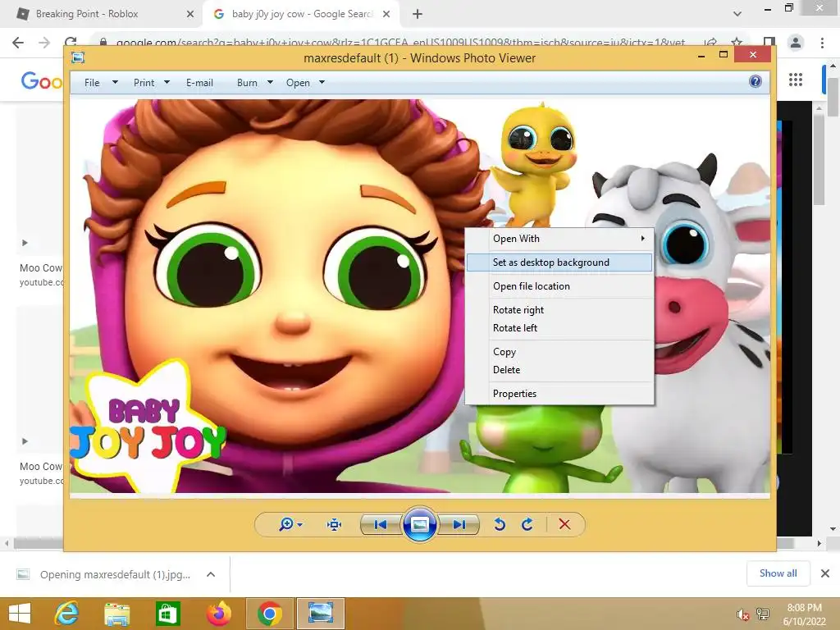Open a new Chrome tab
The image size is (840, 630).
coord(418,14)
